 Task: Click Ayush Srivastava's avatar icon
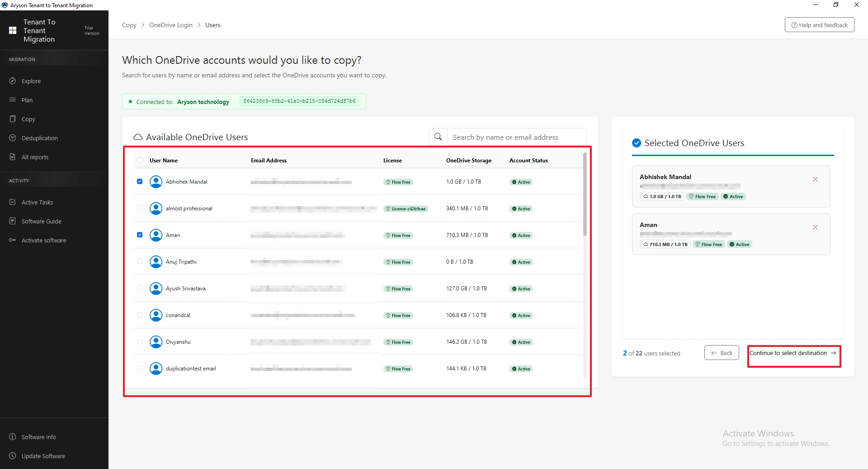(x=156, y=289)
